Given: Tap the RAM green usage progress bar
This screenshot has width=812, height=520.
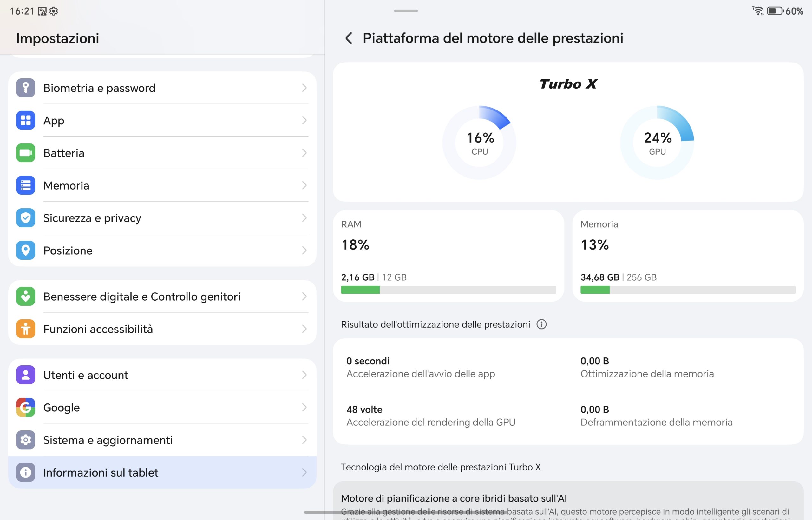Looking at the screenshot, I should (x=448, y=290).
